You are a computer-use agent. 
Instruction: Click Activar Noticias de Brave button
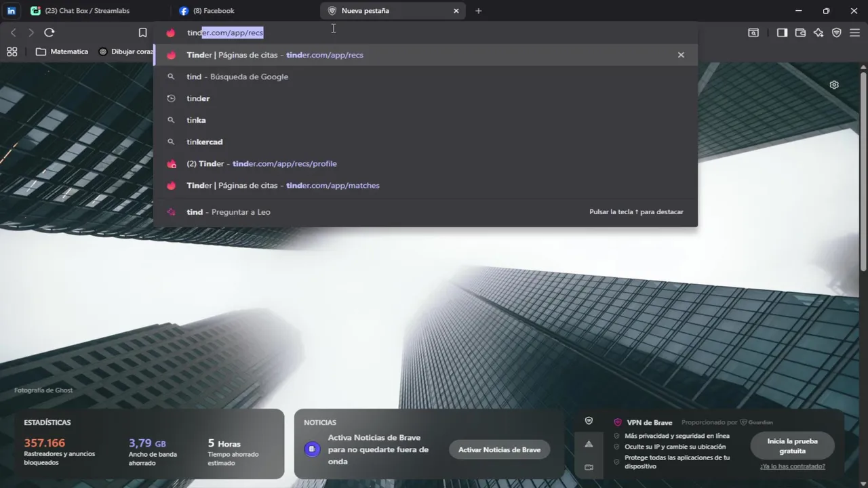499,449
